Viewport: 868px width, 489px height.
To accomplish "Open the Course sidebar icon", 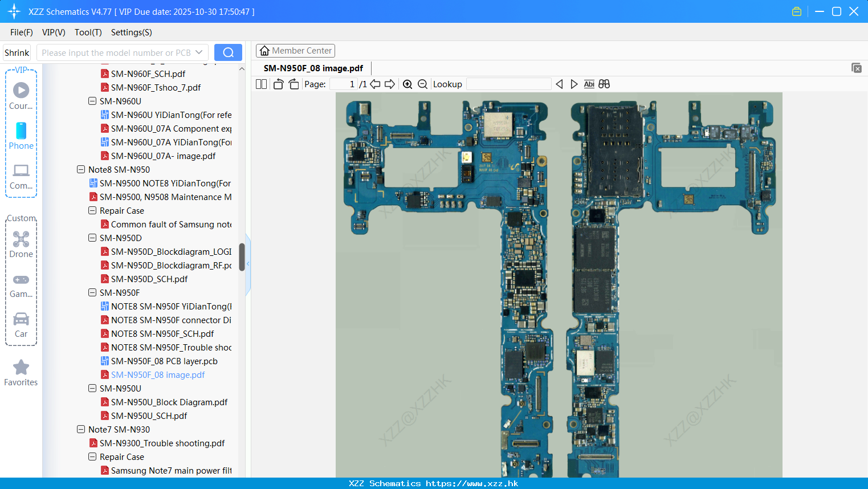I will click(21, 95).
